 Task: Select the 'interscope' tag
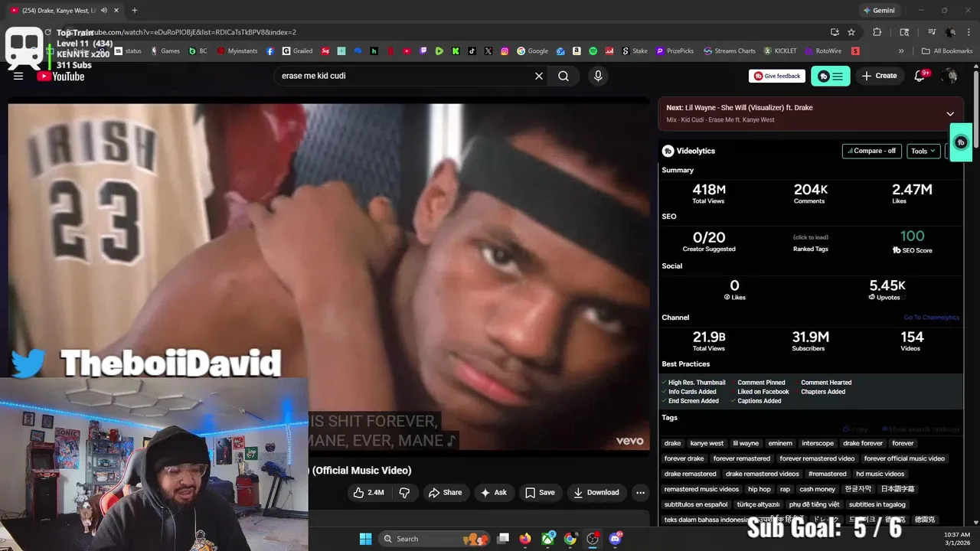point(818,443)
